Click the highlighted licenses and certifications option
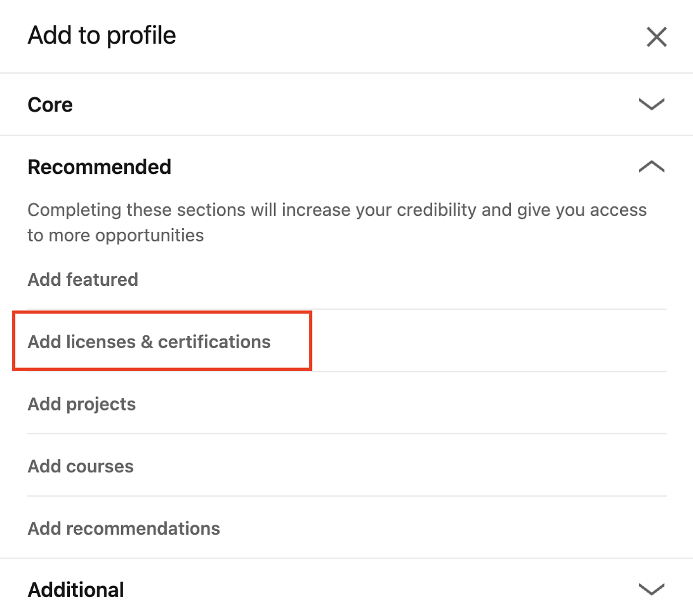This screenshot has height=616, width=693. pos(149,342)
